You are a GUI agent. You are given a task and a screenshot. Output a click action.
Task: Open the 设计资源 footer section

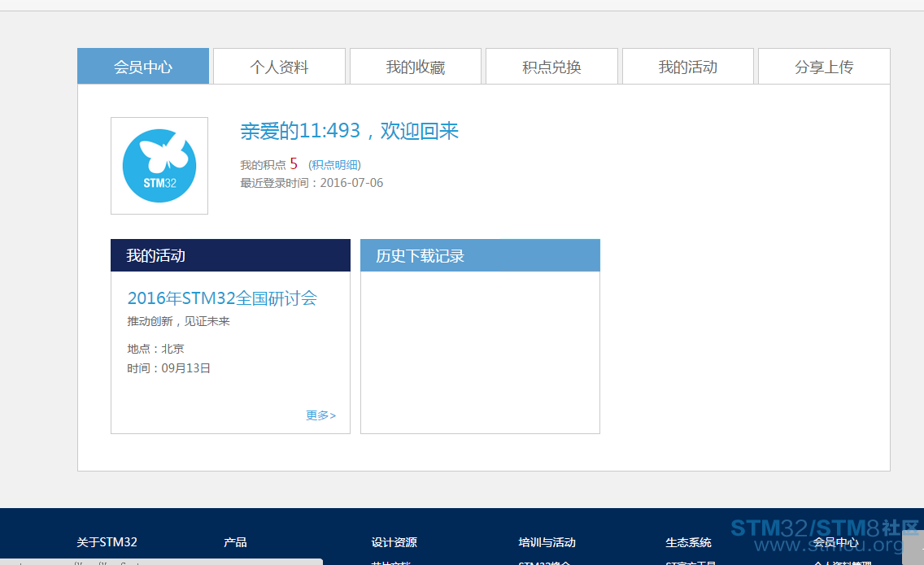(x=394, y=542)
